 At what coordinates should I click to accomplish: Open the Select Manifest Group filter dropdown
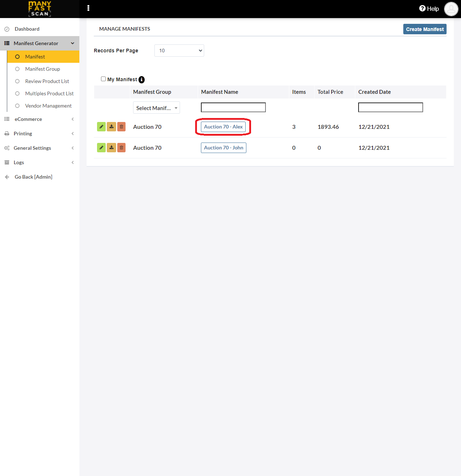point(157,108)
